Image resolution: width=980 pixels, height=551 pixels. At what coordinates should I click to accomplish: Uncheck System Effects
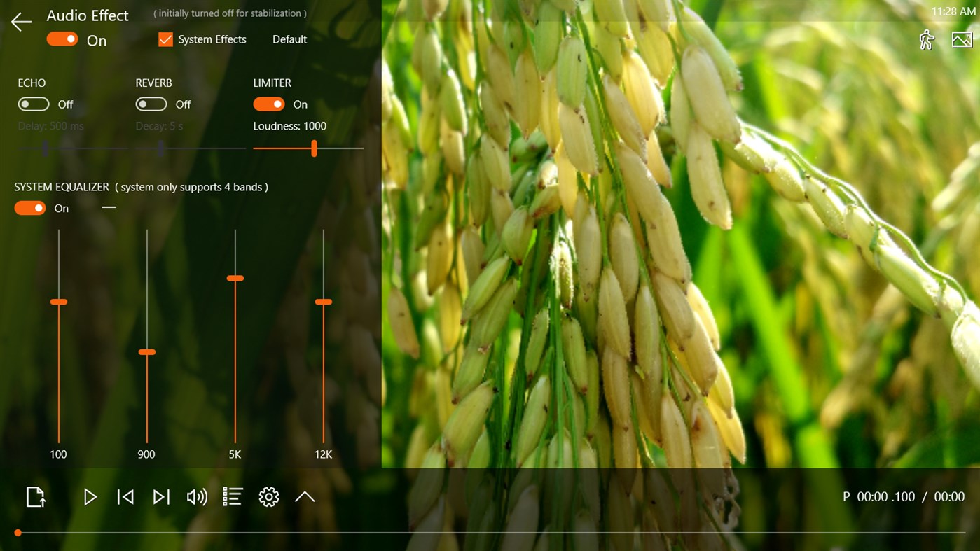click(165, 39)
